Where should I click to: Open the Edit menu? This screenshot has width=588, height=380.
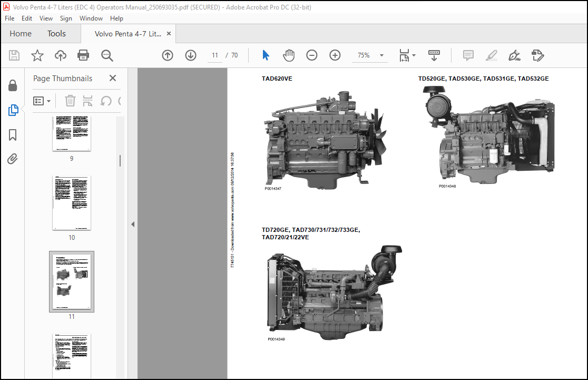(x=27, y=18)
